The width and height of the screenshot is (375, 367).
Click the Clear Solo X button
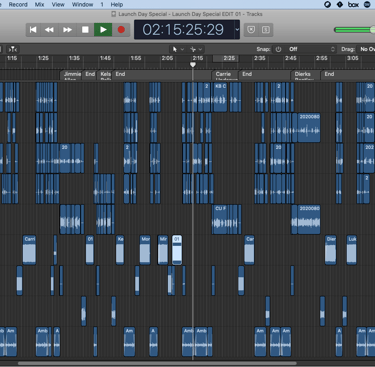tap(251, 30)
